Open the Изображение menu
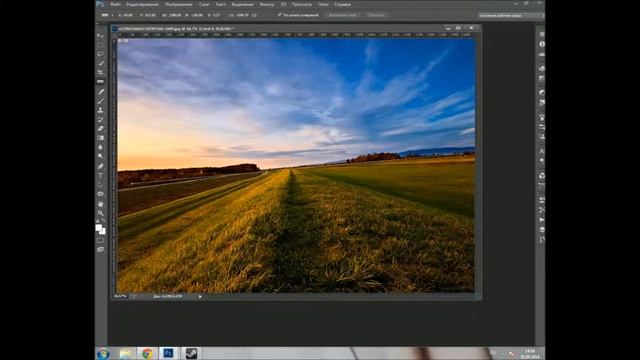Viewport: 640px width, 360px height. pyautogui.click(x=178, y=4)
